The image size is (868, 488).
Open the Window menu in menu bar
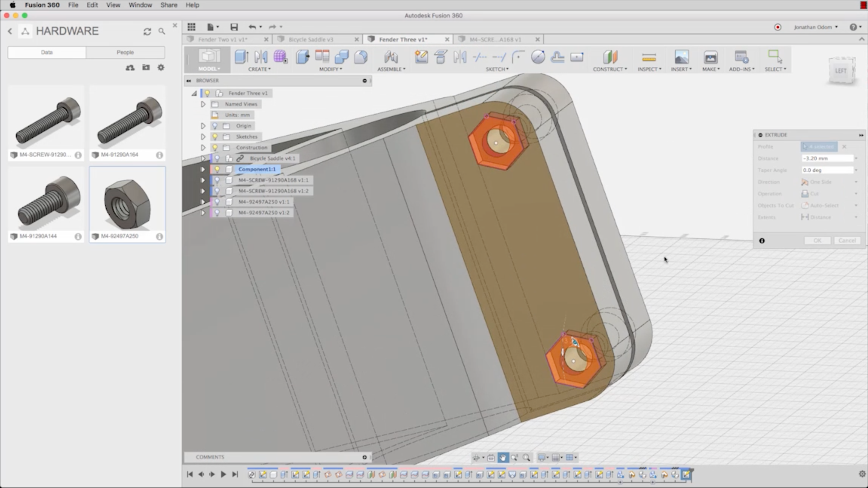click(x=140, y=5)
